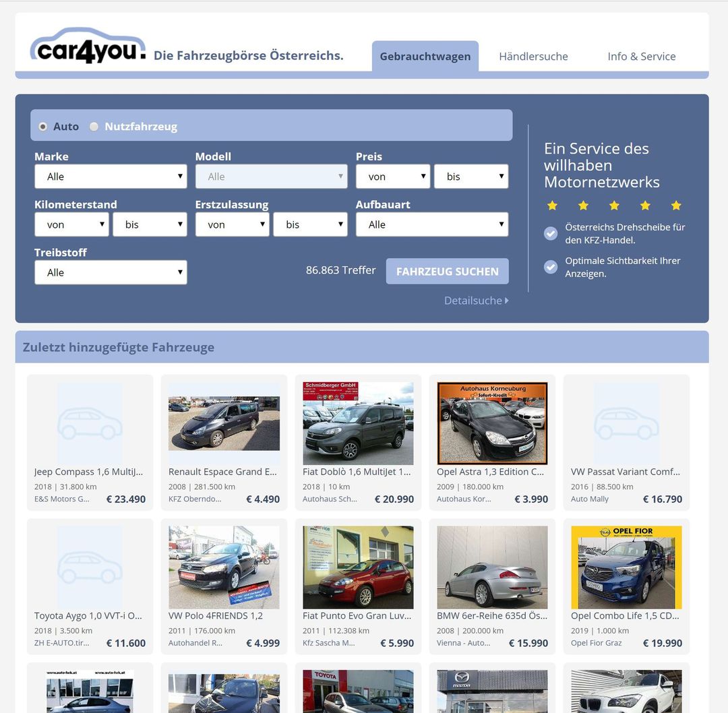This screenshot has height=713, width=728.
Task: Select the Auto radio button
Action: click(x=42, y=126)
